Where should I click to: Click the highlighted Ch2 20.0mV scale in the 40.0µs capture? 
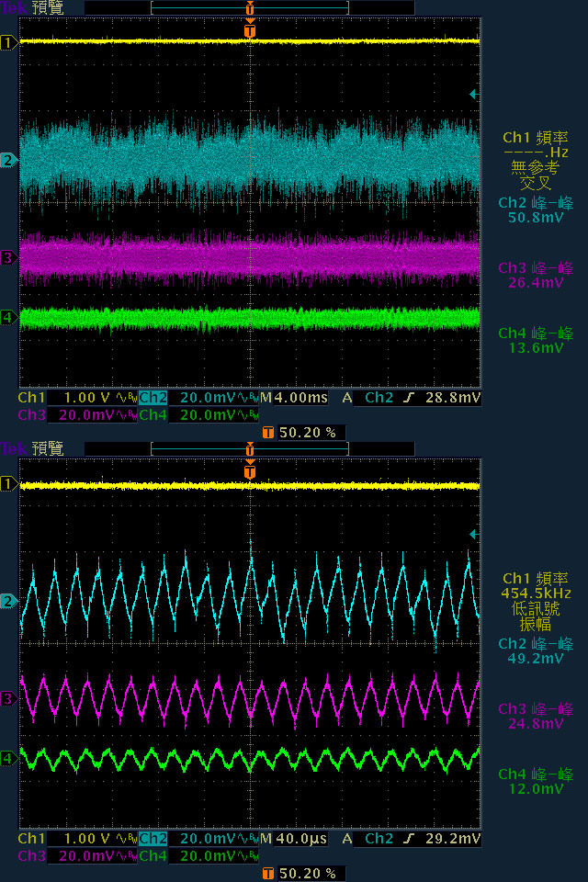[198, 839]
